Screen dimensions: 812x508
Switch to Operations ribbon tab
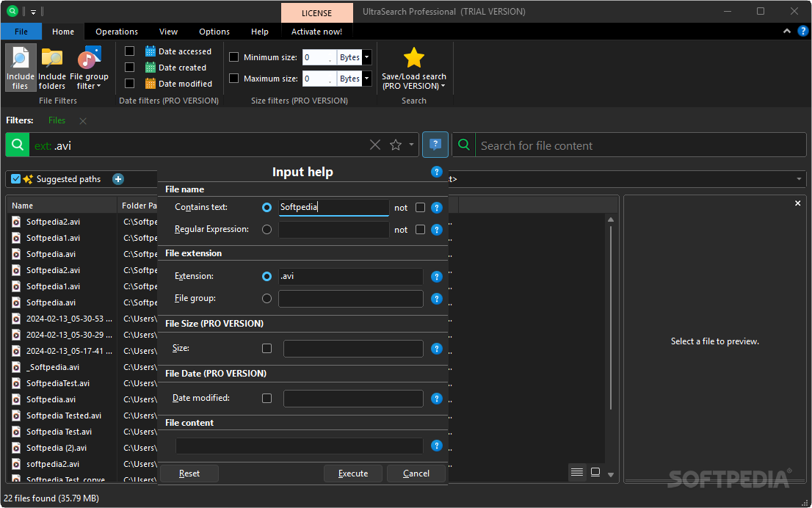[117, 32]
